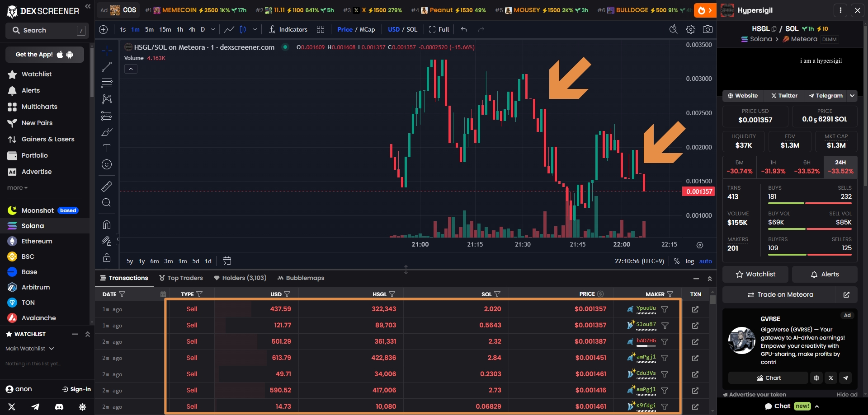Switch chart to 5m interval
The width and height of the screenshot is (868, 415).
(x=149, y=29)
